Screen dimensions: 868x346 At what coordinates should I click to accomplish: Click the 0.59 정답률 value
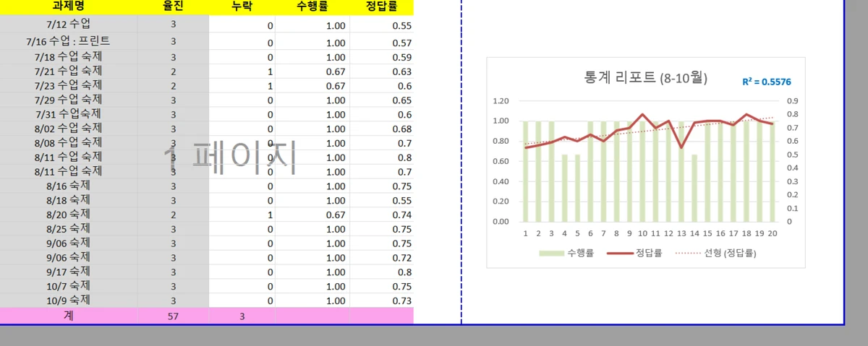pyautogui.click(x=401, y=57)
